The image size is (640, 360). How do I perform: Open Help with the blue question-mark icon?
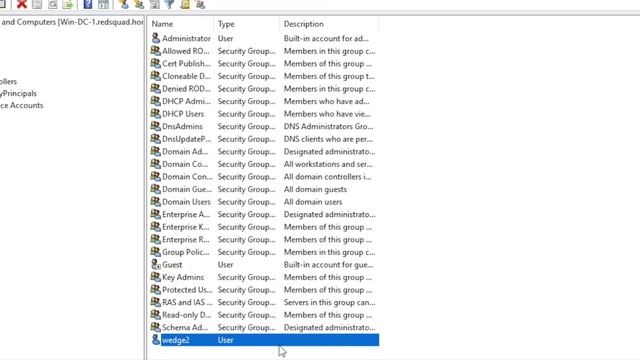point(88,4)
